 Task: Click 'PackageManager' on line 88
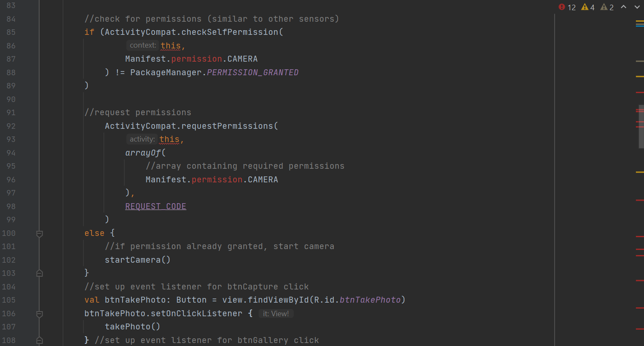click(166, 73)
